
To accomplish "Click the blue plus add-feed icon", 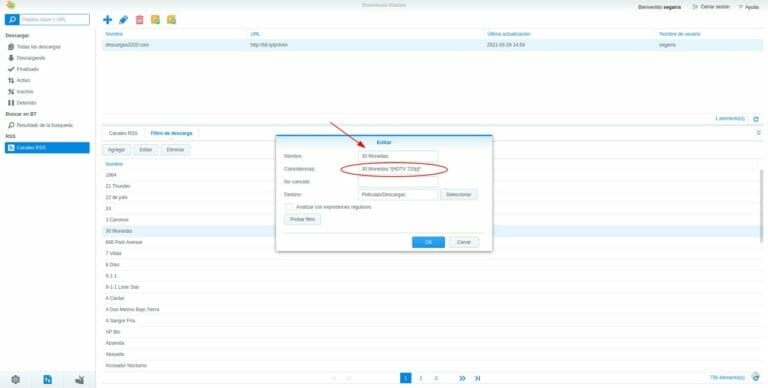I will tap(107, 20).
